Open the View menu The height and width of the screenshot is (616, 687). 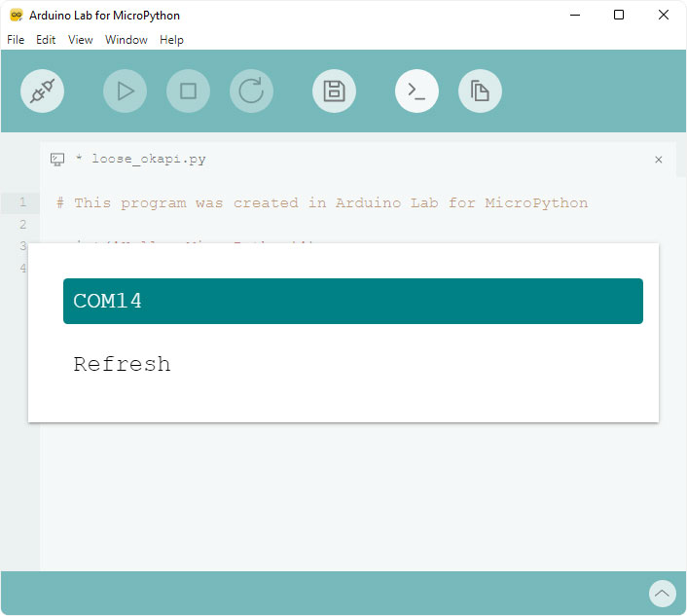(x=80, y=40)
